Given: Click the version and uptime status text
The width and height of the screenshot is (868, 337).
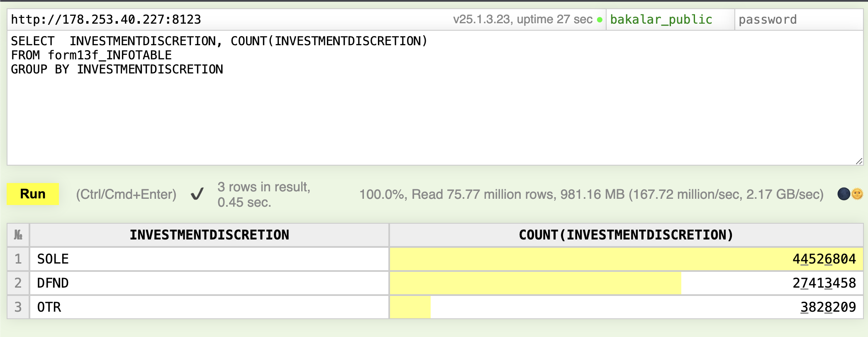Looking at the screenshot, I should click(x=522, y=20).
